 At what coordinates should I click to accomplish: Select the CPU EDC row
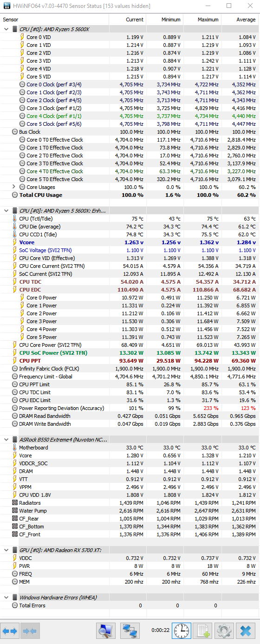(x=129, y=289)
